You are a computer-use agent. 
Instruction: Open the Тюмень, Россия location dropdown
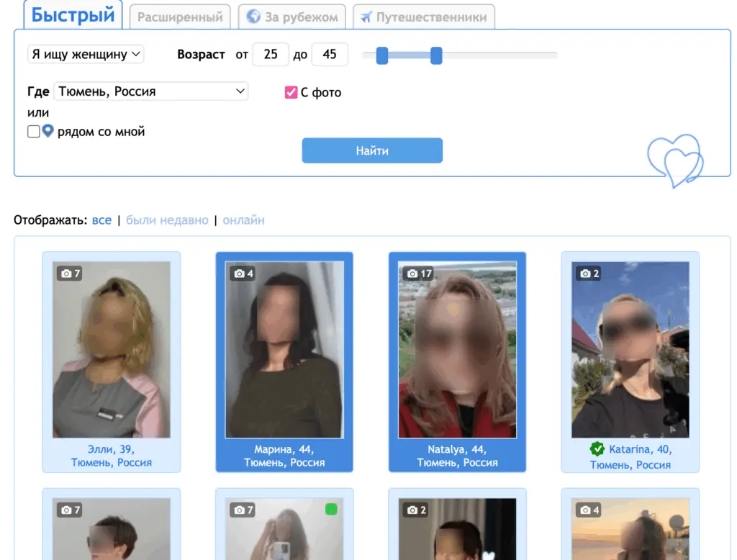coord(151,91)
